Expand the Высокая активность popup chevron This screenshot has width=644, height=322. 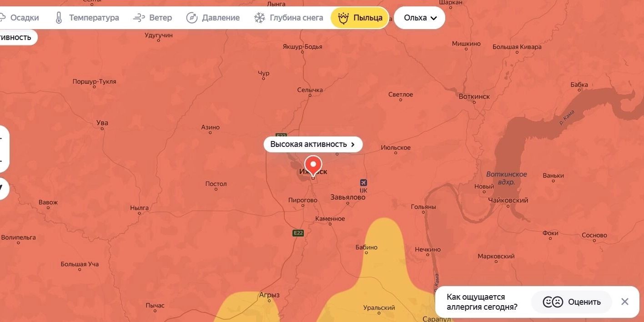(x=352, y=145)
